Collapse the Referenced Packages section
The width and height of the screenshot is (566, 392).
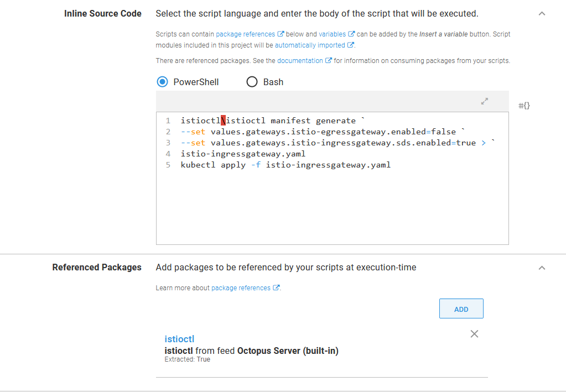(542, 267)
